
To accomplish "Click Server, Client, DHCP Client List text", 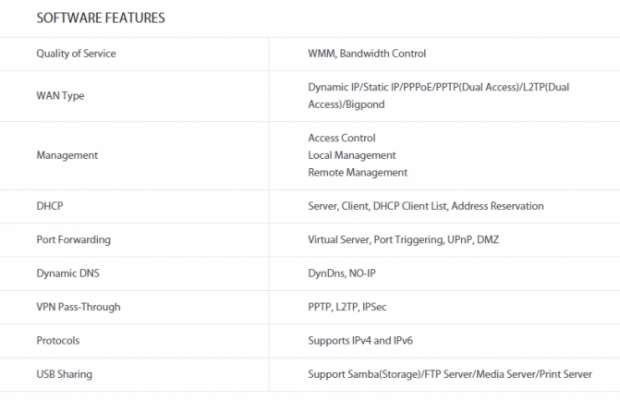I will [426, 206].
